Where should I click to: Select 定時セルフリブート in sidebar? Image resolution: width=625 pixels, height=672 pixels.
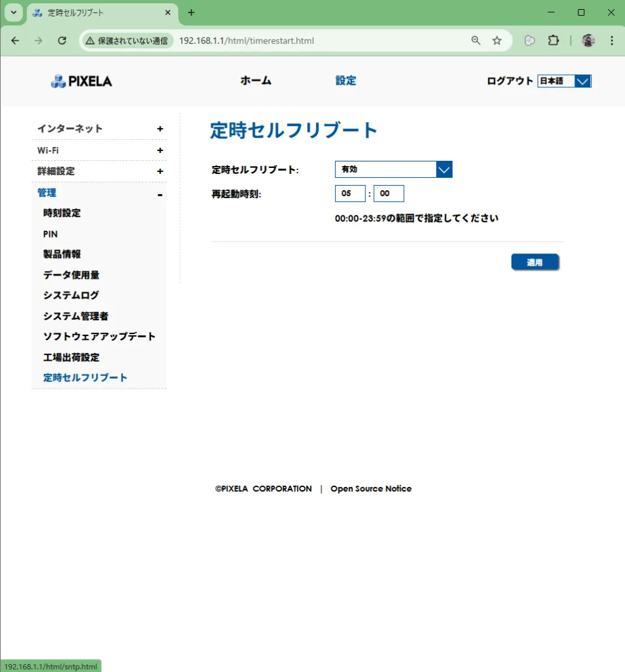click(85, 377)
